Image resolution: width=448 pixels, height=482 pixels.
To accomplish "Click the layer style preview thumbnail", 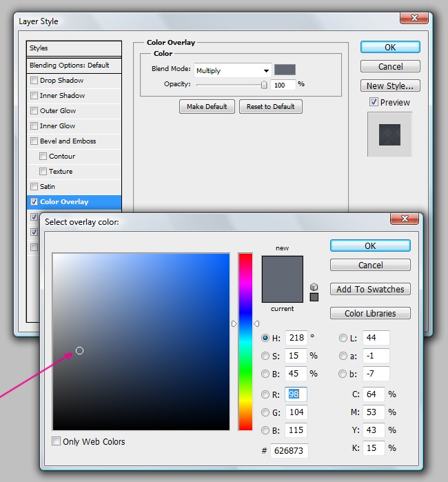I will (x=389, y=134).
